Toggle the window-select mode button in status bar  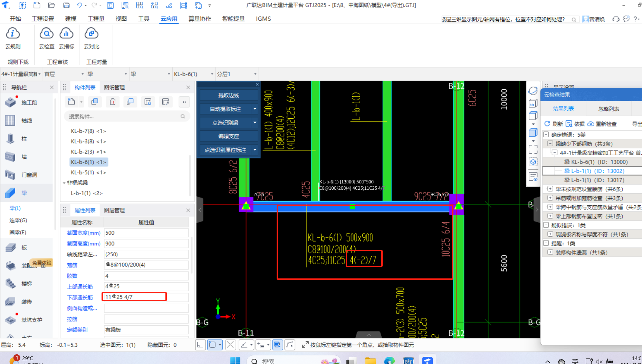(x=277, y=345)
